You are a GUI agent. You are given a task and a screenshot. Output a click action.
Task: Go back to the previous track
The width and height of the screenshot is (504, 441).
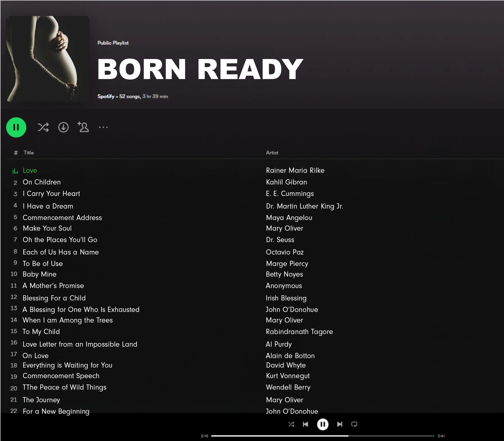point(306,424)
